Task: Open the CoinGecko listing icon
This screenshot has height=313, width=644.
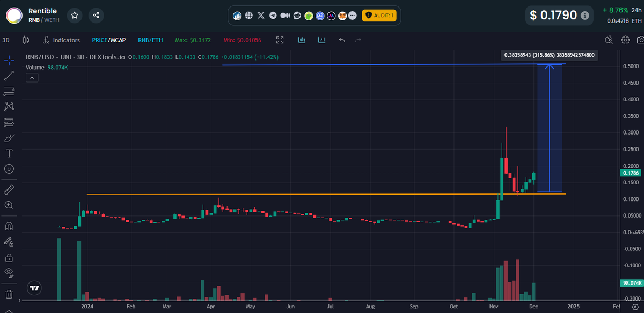Action: (x=309, y=16)
